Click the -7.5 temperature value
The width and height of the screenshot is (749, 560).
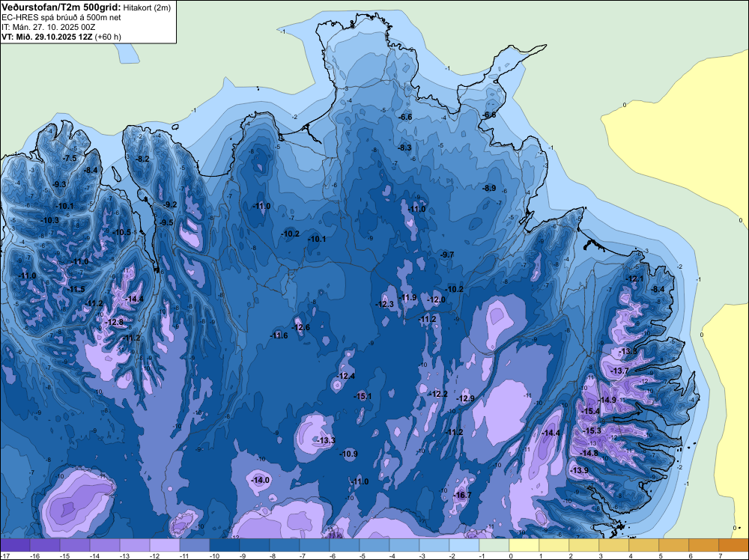pyautogui.click(x=70, y=159)
